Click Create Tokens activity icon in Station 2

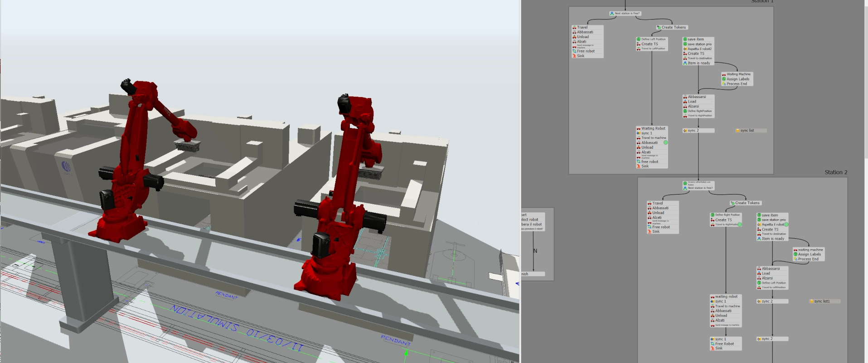click(x=732, y=203)
